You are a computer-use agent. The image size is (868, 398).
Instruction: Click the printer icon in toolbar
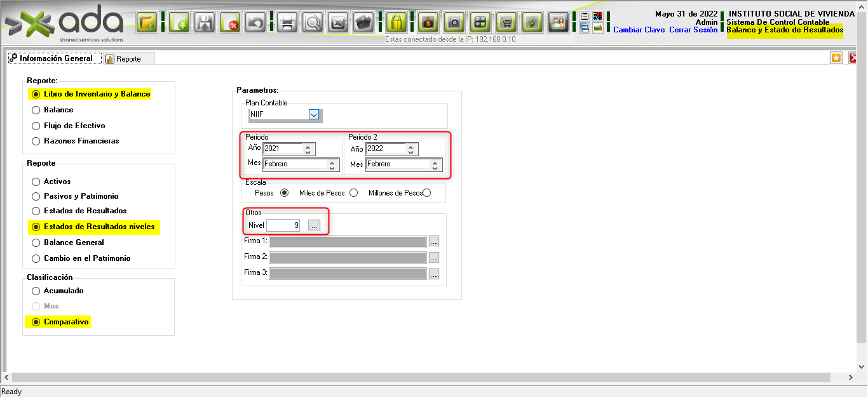click(x=287, y=23)
